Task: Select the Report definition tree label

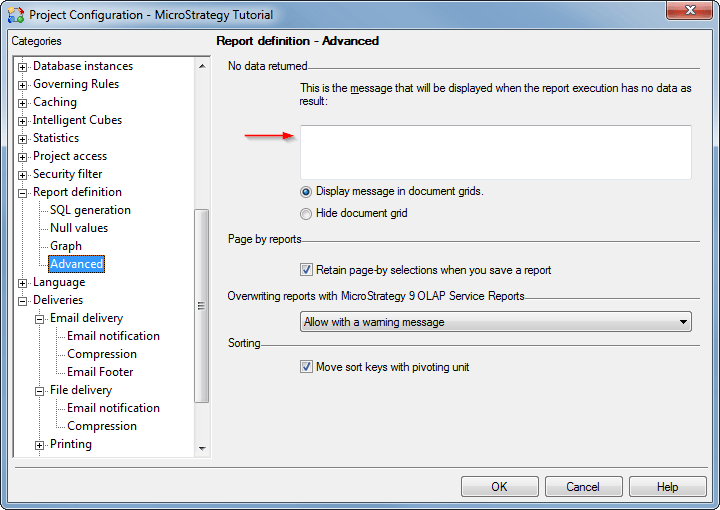Action: [77, 192]
